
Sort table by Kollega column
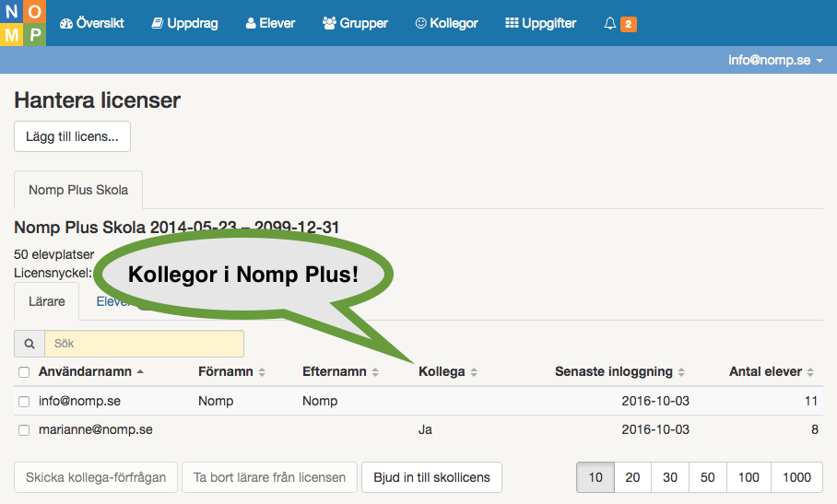448,371
